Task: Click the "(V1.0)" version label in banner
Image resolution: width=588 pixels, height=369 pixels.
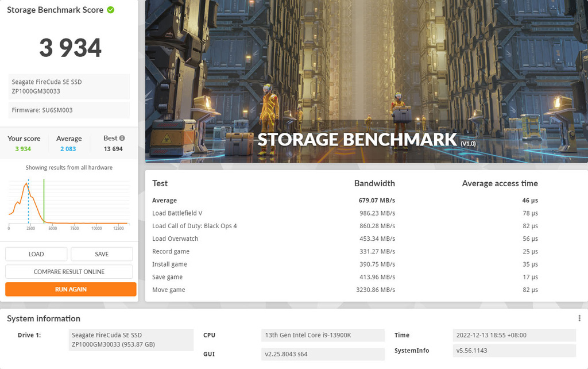Action: pyautogui.click(x=469, y=143)
